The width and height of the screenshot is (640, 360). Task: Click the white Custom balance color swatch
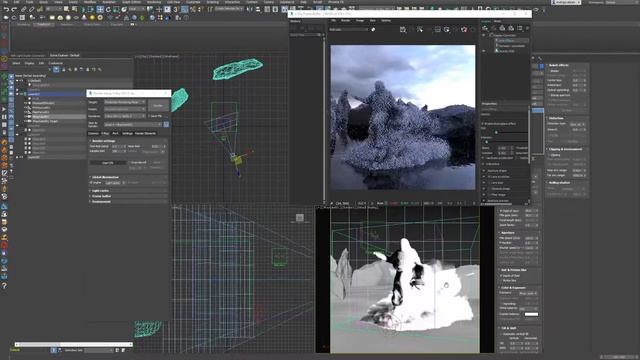531,314
